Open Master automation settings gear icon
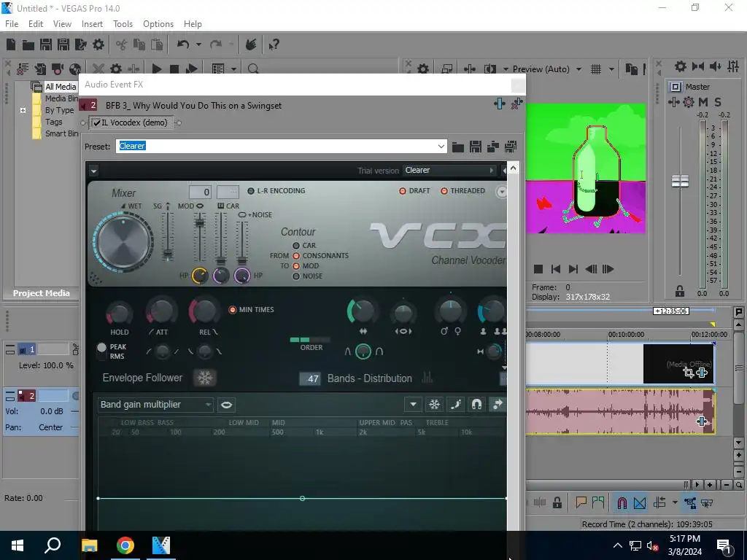 pos(689,102)
